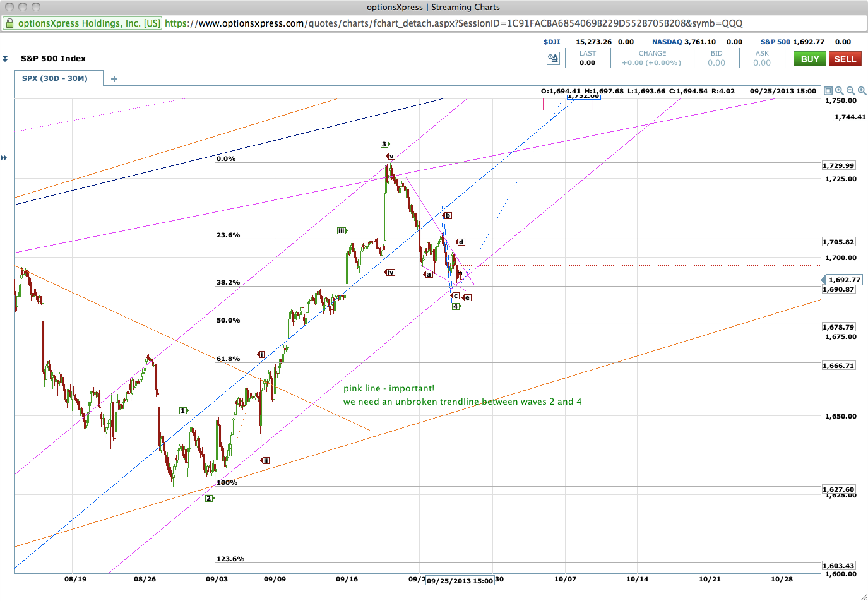Viewport: 868px width, 601px height.
Task: Click the green BUY button
Action: (809, 58)
